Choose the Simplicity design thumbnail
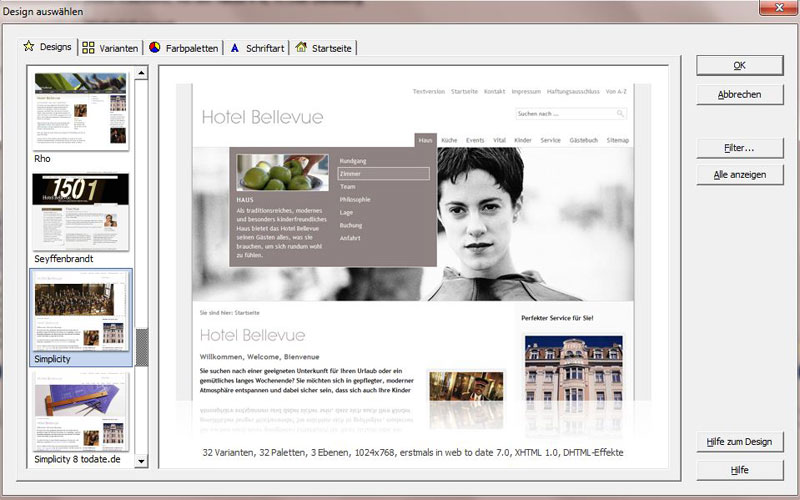The image size is (800, 500). (80, 308)
